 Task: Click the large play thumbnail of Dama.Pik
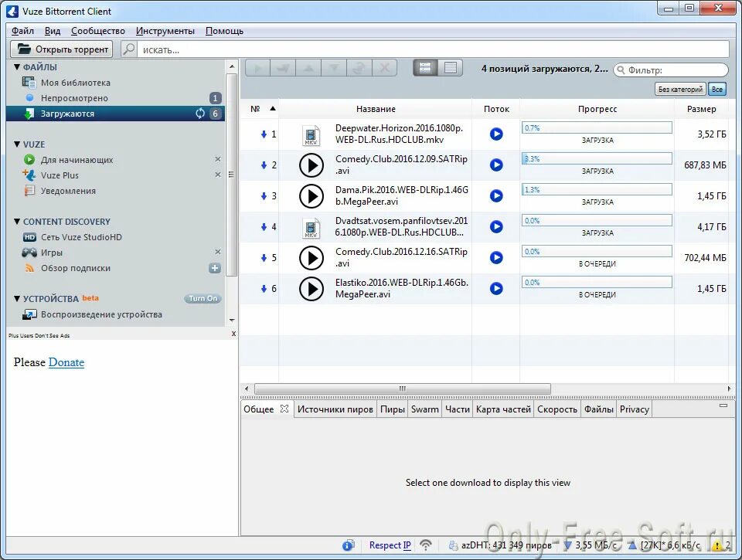(311, 196)
